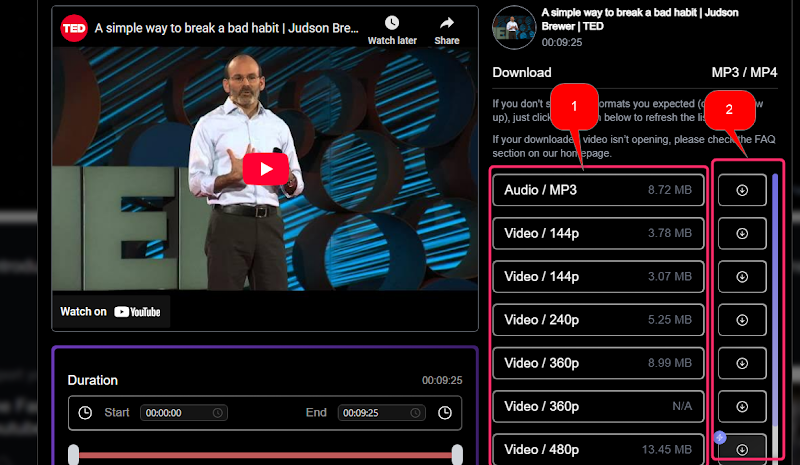The width and height of the screenshot is (800, 465).
Task: Click the End time input field
Action: 381,412
